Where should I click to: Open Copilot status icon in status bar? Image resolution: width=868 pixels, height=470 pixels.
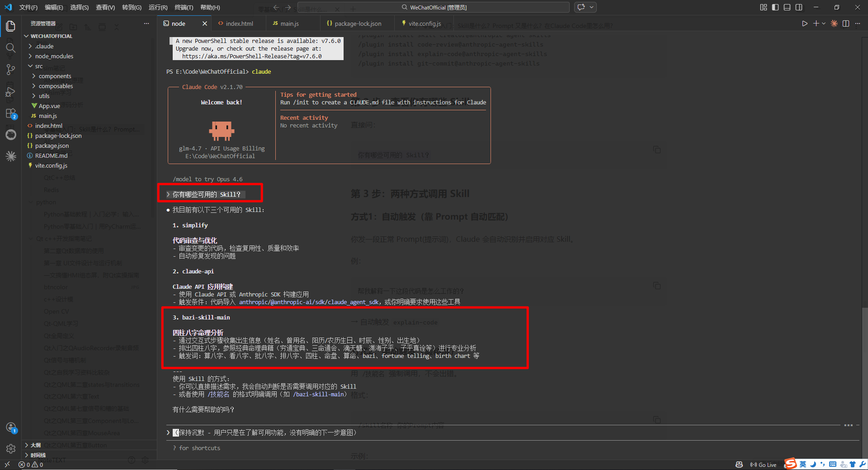tap(739, 465)
